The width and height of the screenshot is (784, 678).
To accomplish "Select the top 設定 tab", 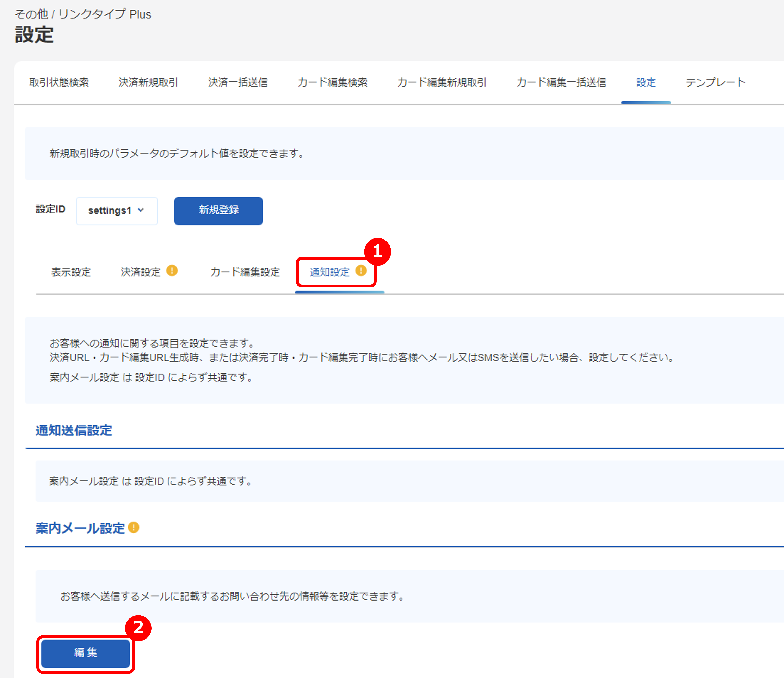I will click(646, 82).
